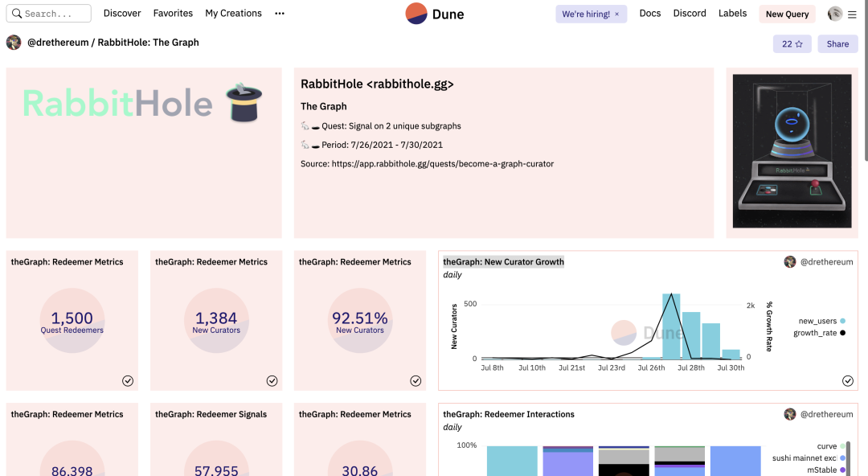Click the Quest: Signal on 2 unique subgraphs text
The image size is (868, 476).
point(391,125)
